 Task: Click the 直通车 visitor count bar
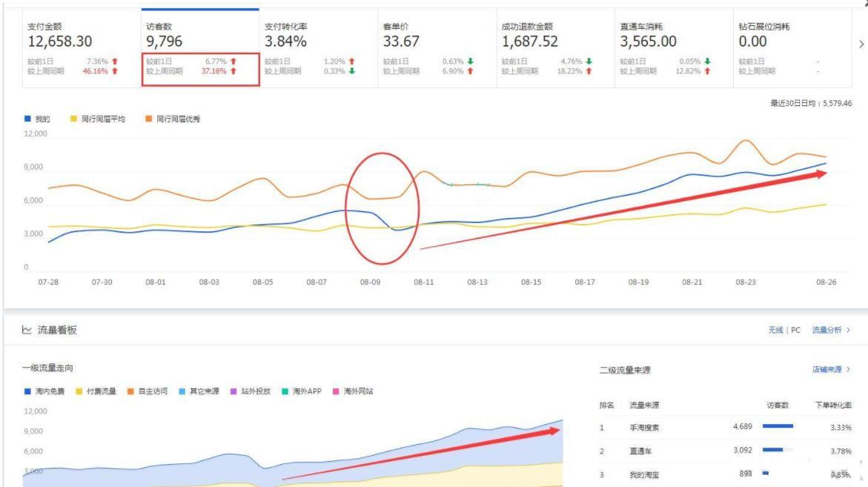772,450
